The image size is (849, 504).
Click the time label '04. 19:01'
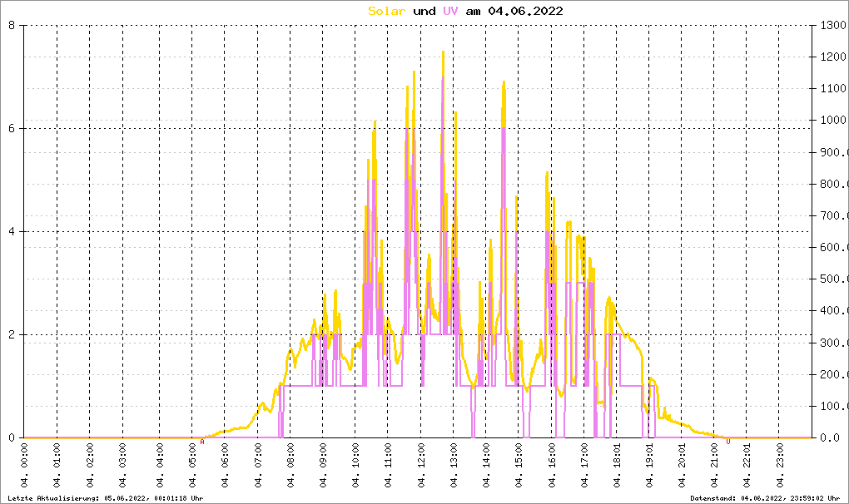[649, 465]
